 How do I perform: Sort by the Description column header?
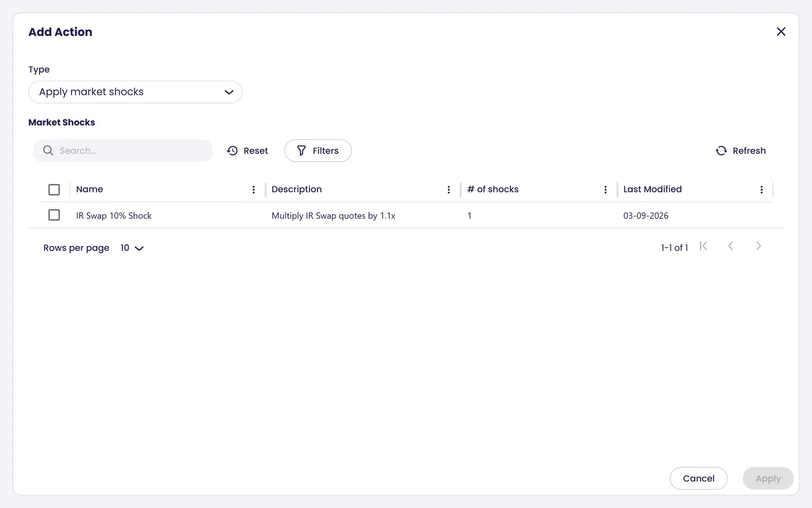pyautogui.click(x=297, y=189)
